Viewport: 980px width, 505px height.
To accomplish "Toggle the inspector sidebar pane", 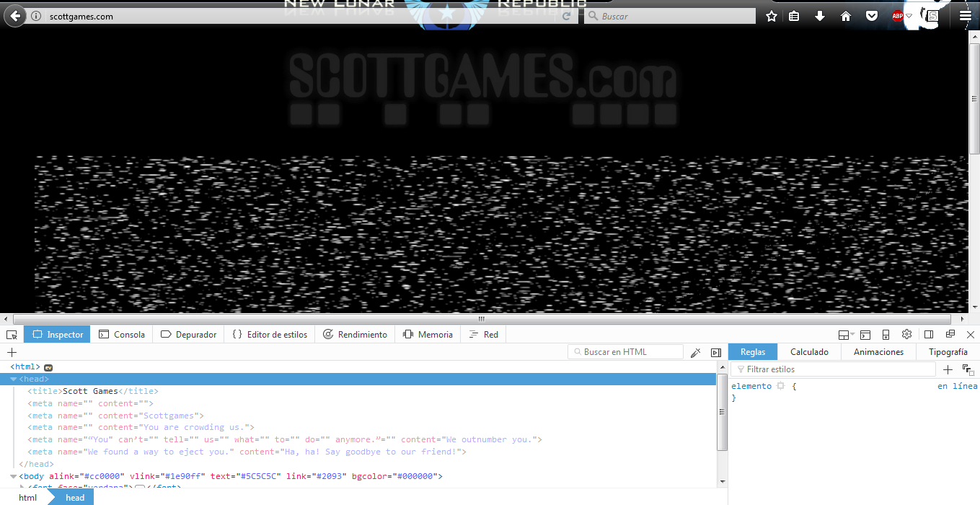I will [x=715, y=353].
